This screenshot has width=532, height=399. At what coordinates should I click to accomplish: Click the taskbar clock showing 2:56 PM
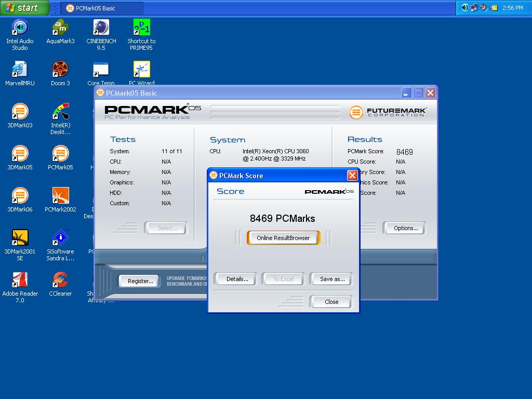click(512, 8)
